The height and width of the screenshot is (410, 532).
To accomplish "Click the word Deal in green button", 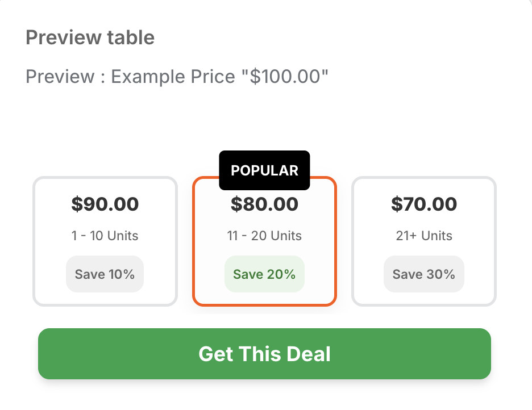I will (x=309, y=354).
